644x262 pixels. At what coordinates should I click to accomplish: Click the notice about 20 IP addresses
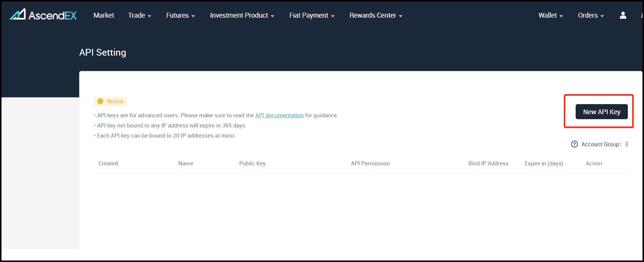point(165,136)
